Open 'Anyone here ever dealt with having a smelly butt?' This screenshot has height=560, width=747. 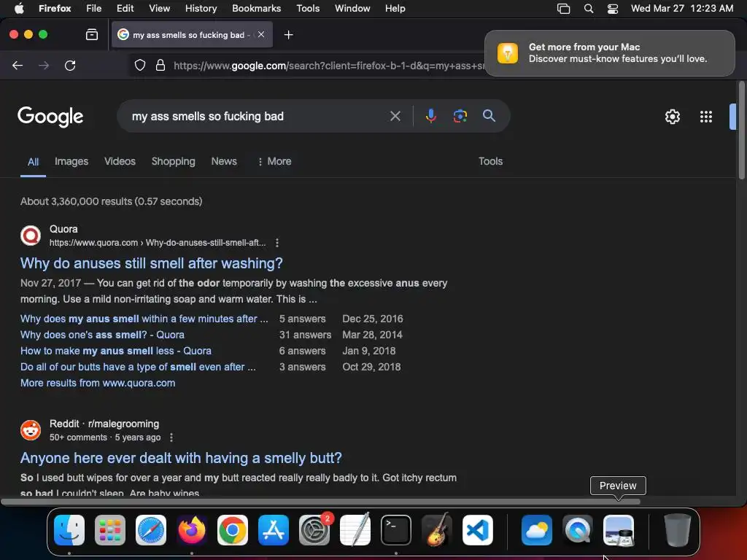(x=181, y=458)
